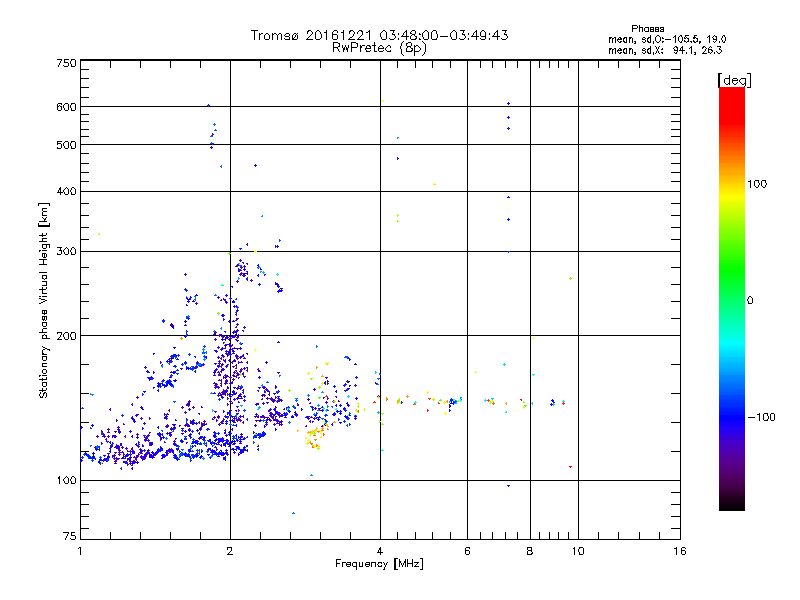Click the y-axis tick label '600'
Image resolution: width=800 pixels, height=600 pixels.
(x=66, y=107)
